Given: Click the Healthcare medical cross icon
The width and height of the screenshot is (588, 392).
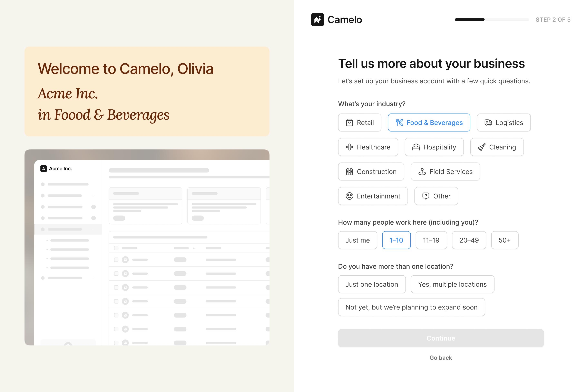Looking at the screenshot, I should click(349, 147).
